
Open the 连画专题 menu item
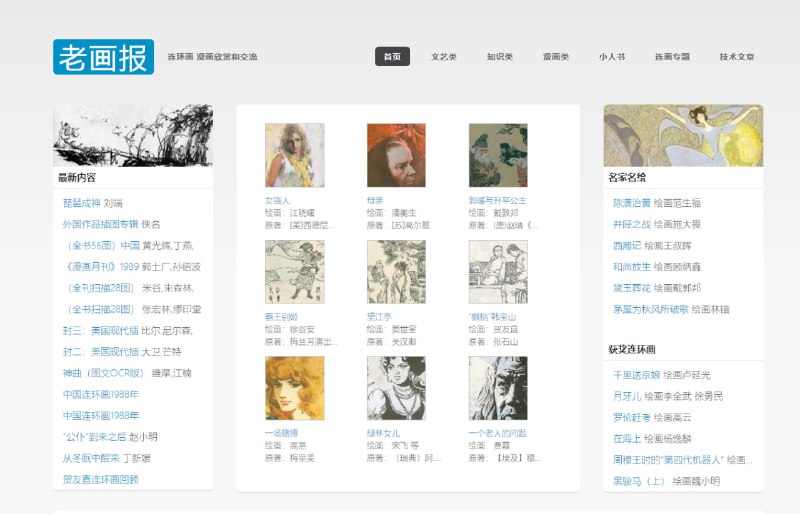coord(672,57)
